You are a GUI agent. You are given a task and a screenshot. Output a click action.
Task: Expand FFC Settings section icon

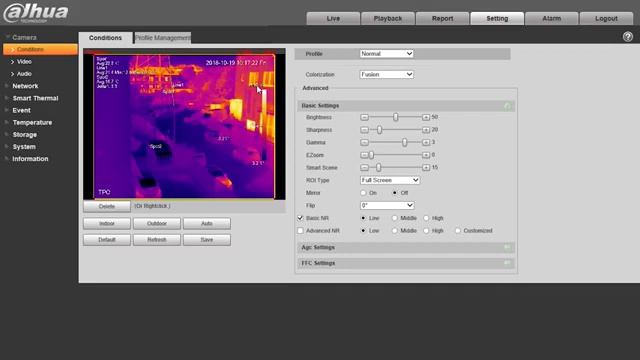point(507,263)
